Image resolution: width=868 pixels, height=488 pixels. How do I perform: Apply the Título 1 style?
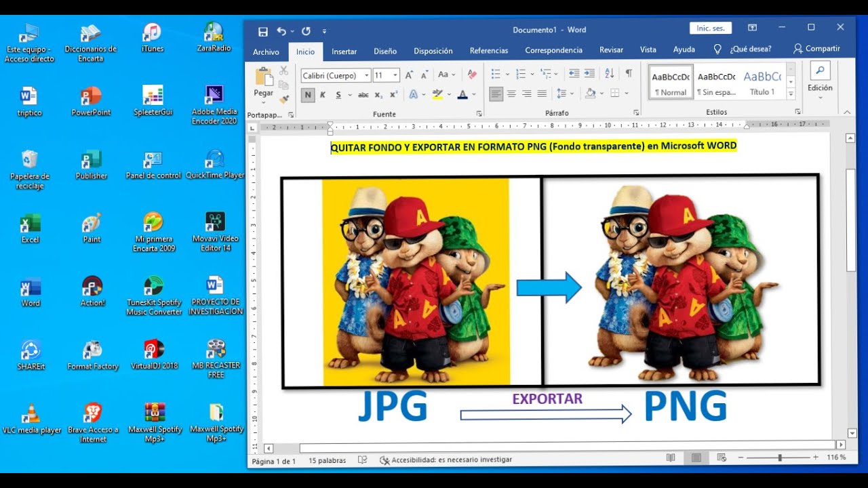tap(762, 82)
